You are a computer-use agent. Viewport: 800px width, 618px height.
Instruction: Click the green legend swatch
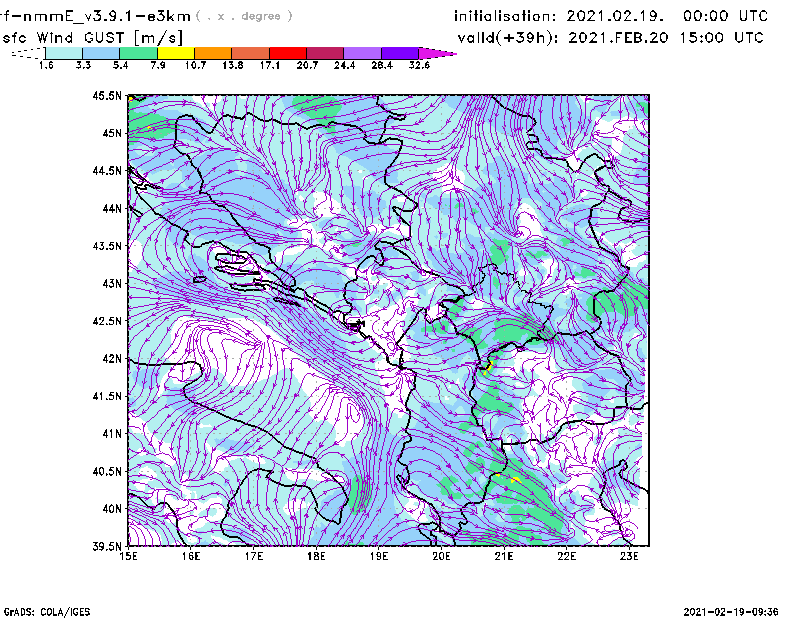[x=138, y=53]
